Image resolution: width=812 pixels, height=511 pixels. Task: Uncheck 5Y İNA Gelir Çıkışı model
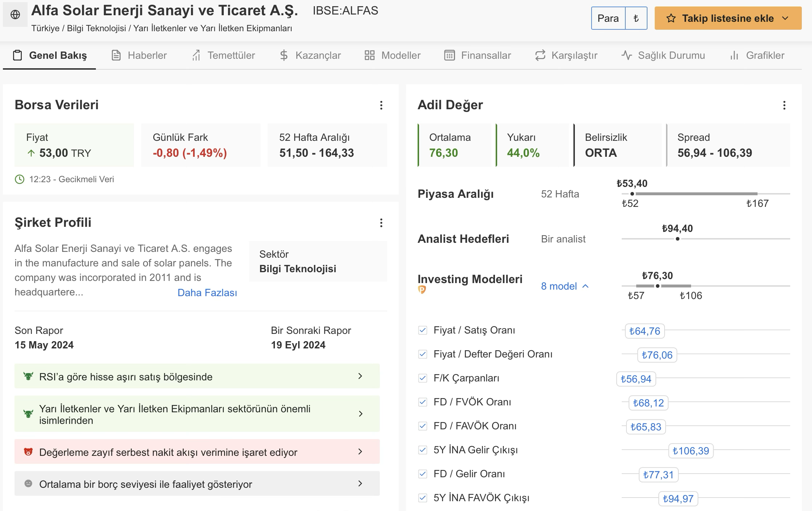(422, 450)
